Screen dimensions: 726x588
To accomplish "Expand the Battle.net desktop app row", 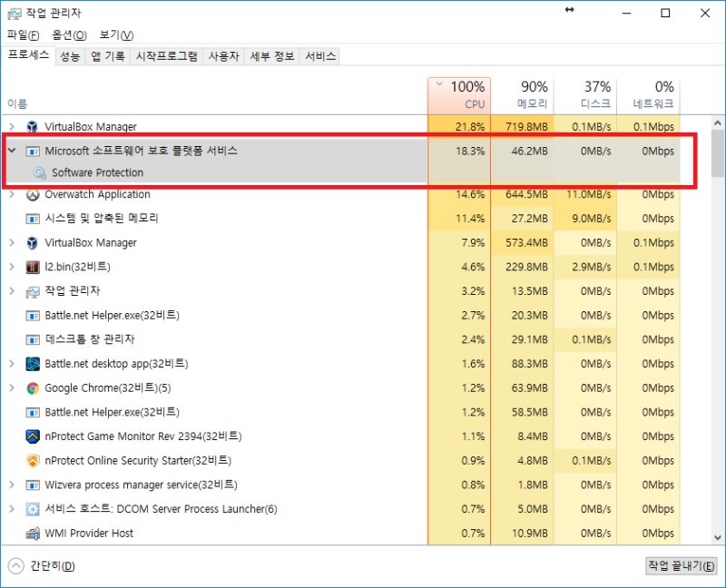I will tap(12, 364).
